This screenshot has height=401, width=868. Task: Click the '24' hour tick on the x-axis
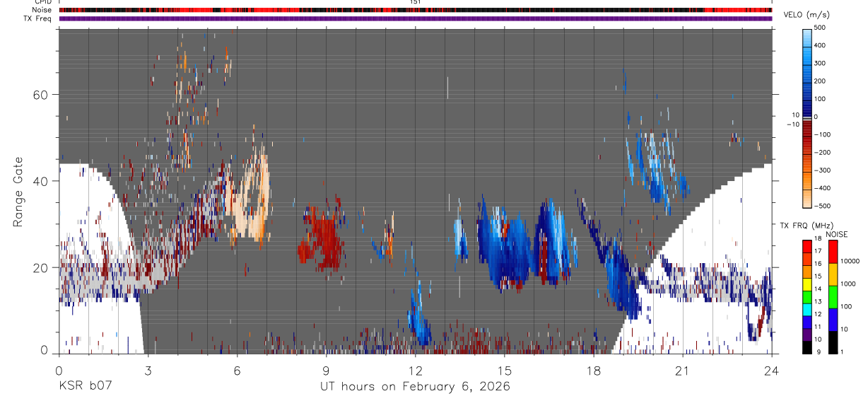point(772,370)
